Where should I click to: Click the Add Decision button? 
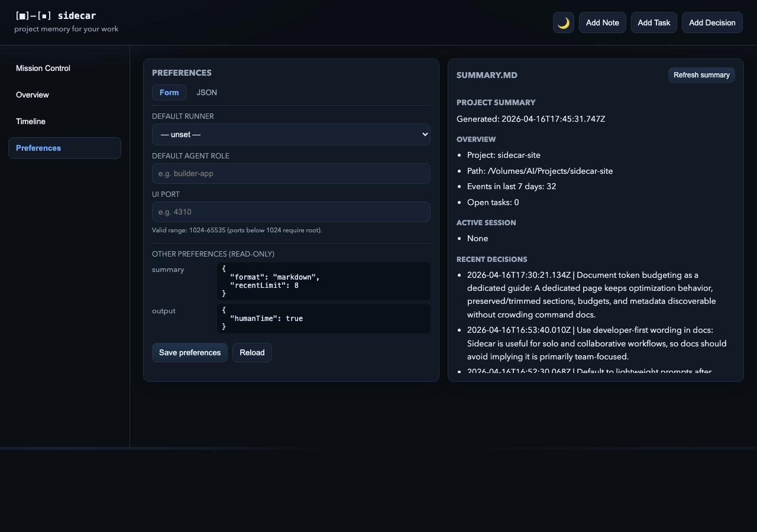712,22
